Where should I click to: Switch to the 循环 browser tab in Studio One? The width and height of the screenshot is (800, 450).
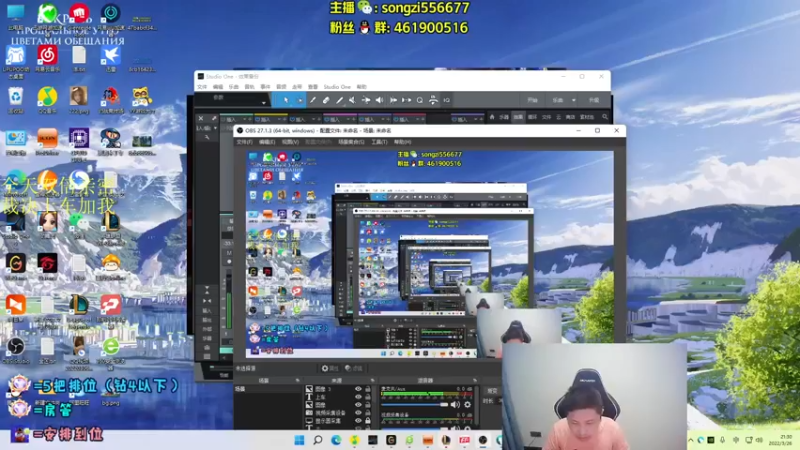(532, 117)
